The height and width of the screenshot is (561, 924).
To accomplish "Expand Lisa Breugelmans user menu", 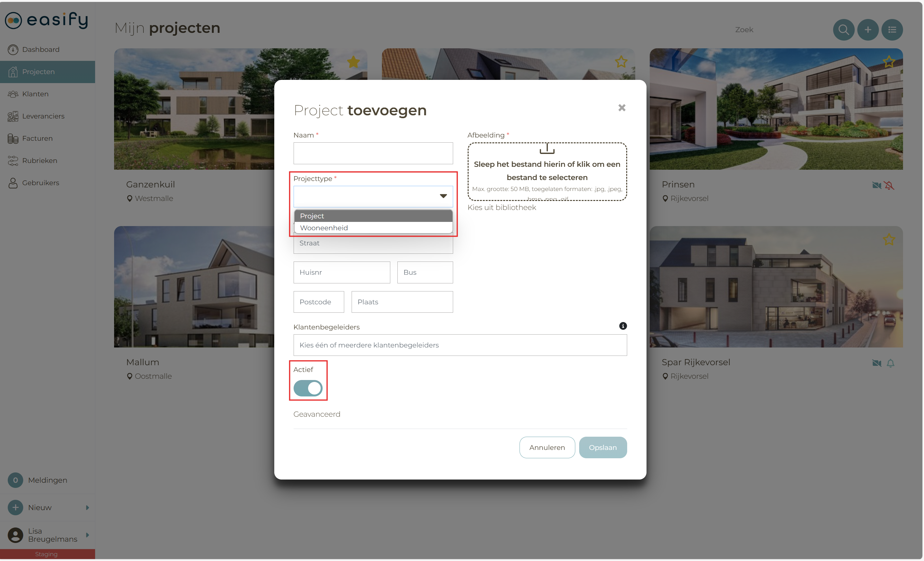I will pyautogui.click(x=87, y=535).
